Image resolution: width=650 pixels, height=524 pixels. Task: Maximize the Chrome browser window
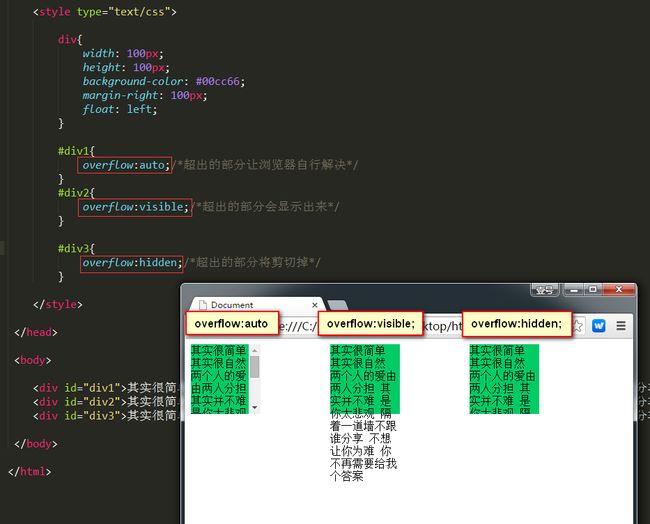pyautogui.click(x=593, y=289)
